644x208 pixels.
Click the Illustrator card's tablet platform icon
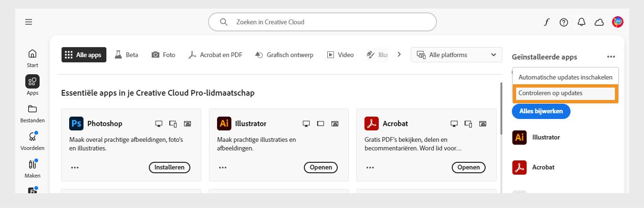321,124
